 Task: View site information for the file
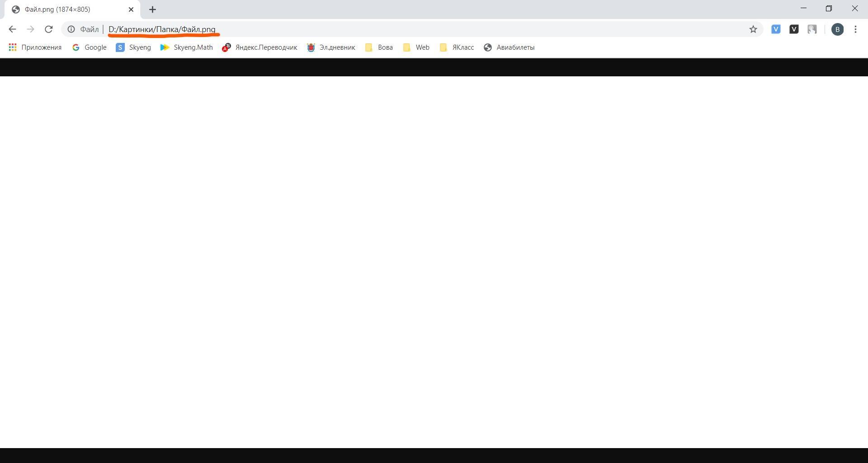coord(71,29)
